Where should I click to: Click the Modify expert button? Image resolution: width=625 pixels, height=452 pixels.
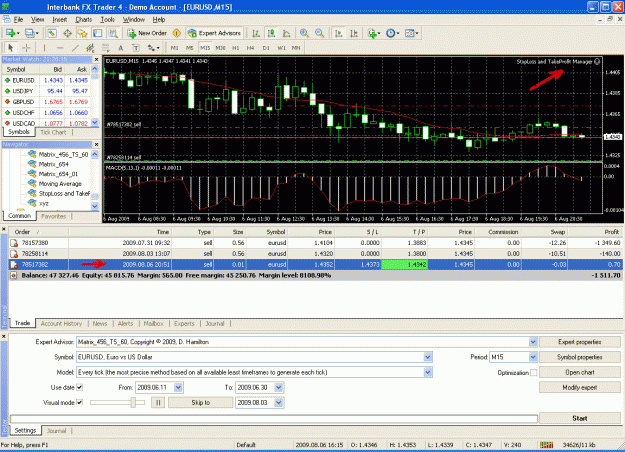(580, 387)
